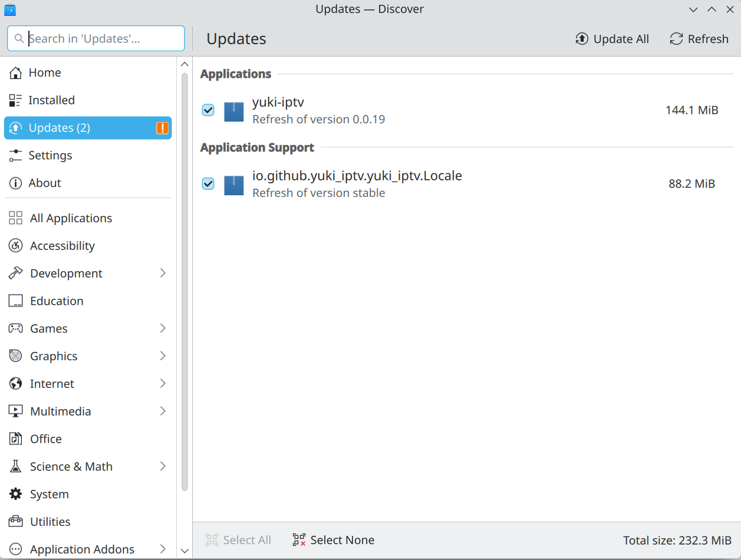The height and width of the screenshot is (560, 741).
Task: Expand the Development category arrow
Action: click(x=163, y=274)
